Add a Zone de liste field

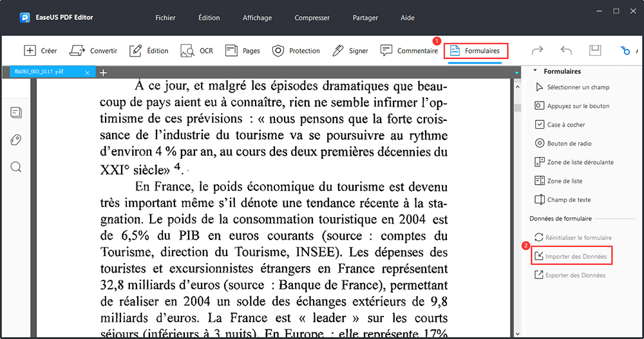click(x=558, y=181)
